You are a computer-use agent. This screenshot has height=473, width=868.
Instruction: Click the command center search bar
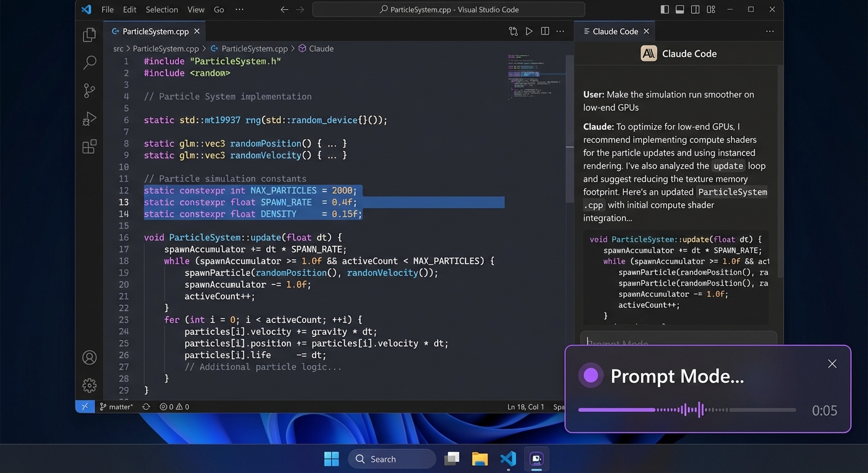click(449, 9)
